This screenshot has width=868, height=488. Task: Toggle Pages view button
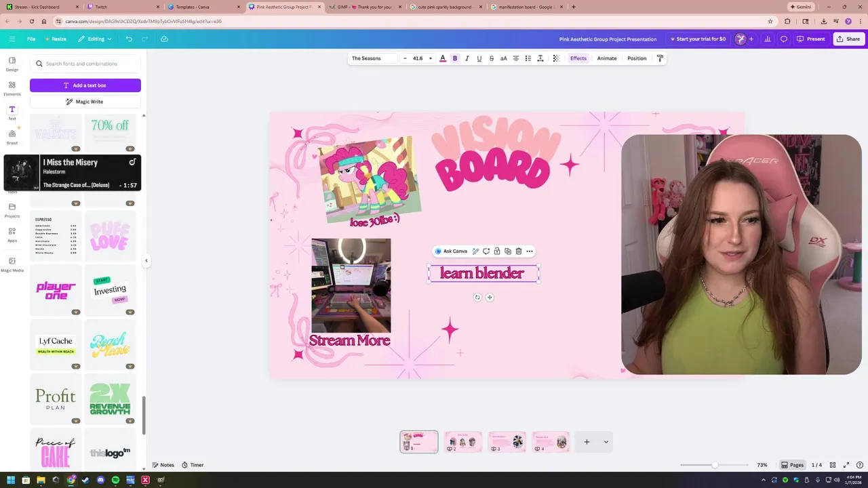pyautogui.click(x=793, y=465)
